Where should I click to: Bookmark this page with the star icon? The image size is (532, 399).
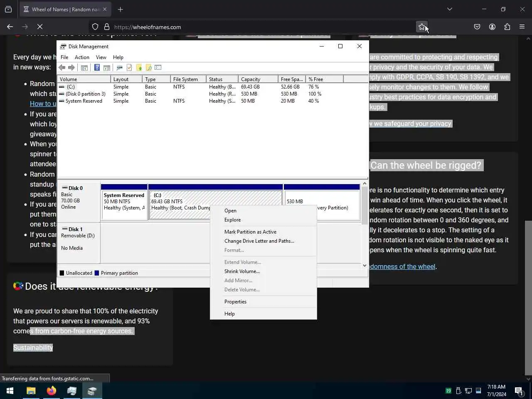pos(422,27)
